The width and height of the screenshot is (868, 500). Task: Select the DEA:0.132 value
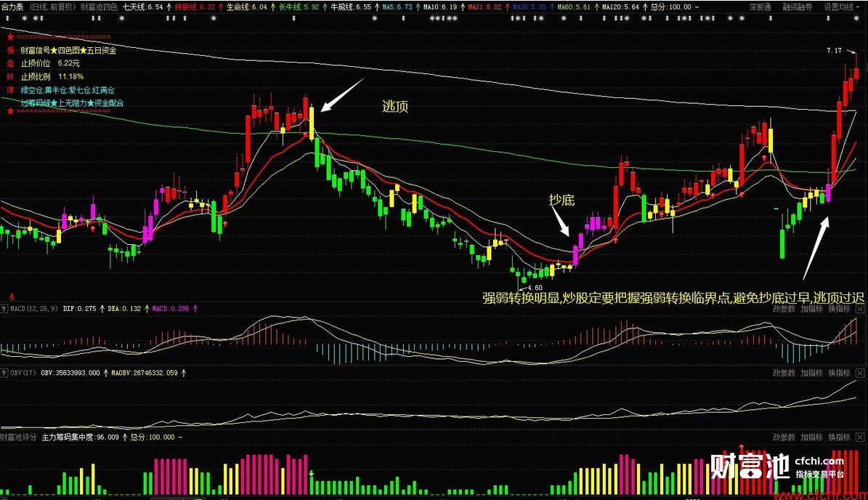click(124, 308)
